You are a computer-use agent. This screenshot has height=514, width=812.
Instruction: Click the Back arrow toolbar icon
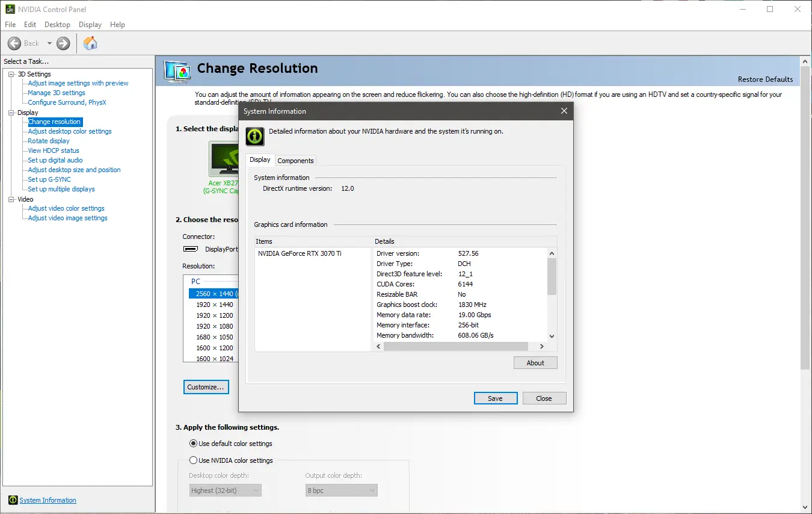click(14, 43)
